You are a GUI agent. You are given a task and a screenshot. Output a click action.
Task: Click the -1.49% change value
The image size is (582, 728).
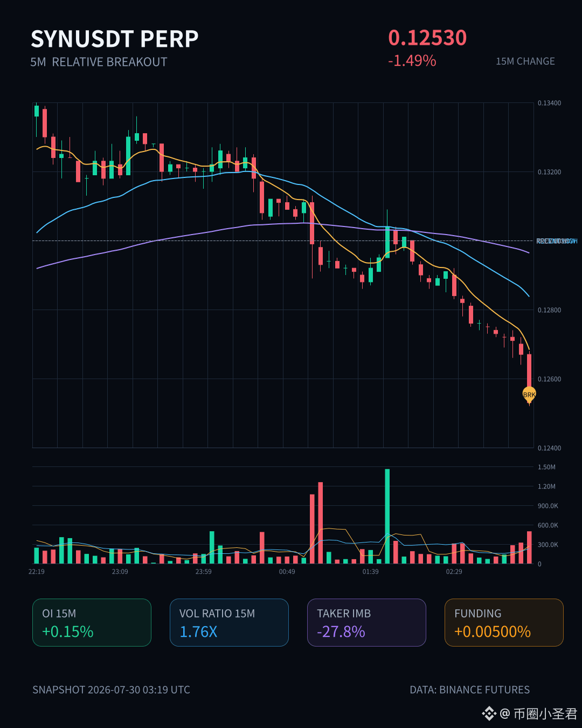pyautogui.click(x=412, y=60)
